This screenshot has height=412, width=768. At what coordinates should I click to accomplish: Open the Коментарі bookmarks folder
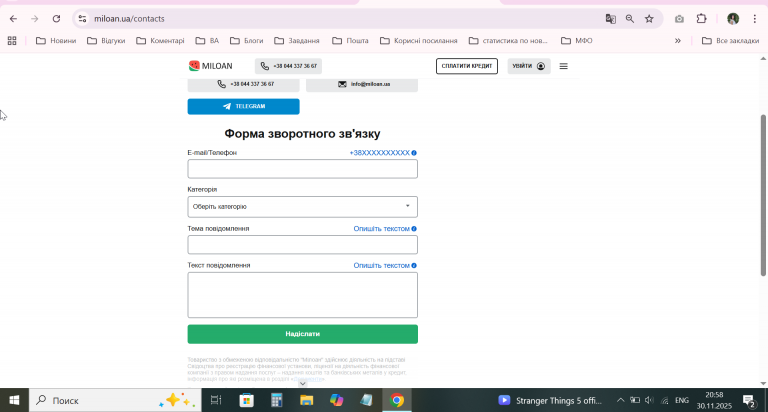(x=161, y=41)
